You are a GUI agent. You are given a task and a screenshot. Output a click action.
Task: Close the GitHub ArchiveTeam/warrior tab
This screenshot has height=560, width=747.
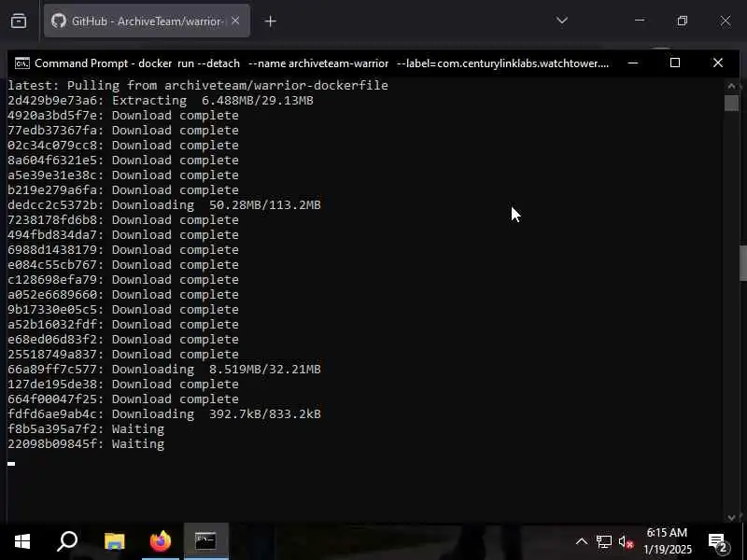click(x=235, y=21)
